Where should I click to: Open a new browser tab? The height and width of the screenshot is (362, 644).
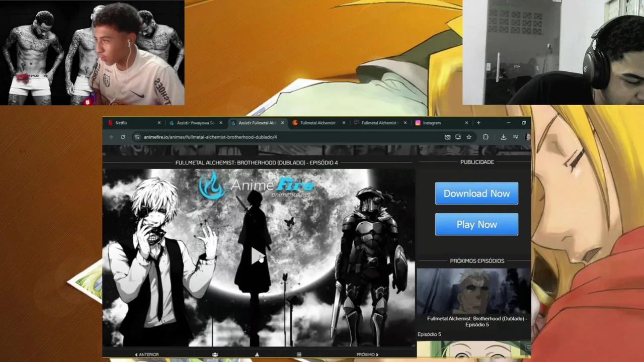pos(478,123)
